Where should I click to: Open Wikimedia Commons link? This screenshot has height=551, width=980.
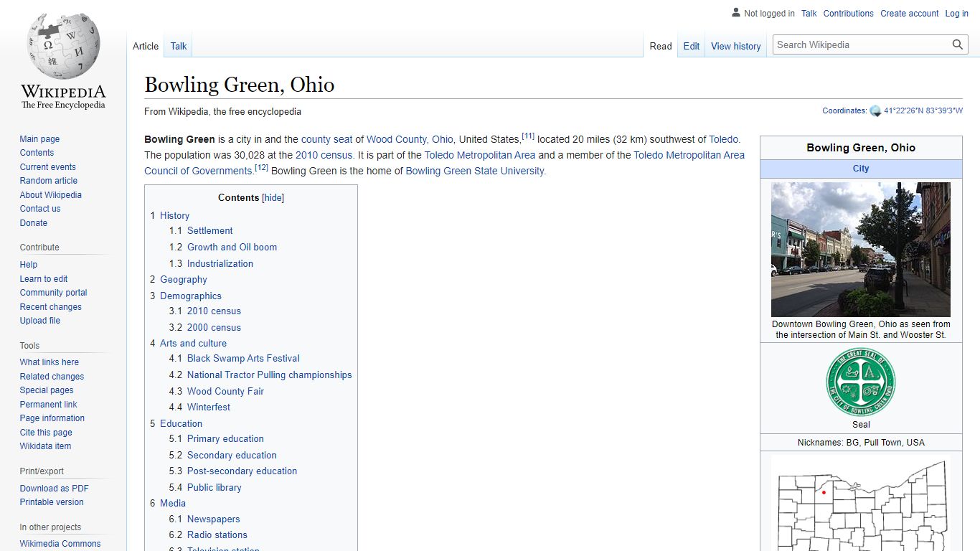(x=60, y=544)
